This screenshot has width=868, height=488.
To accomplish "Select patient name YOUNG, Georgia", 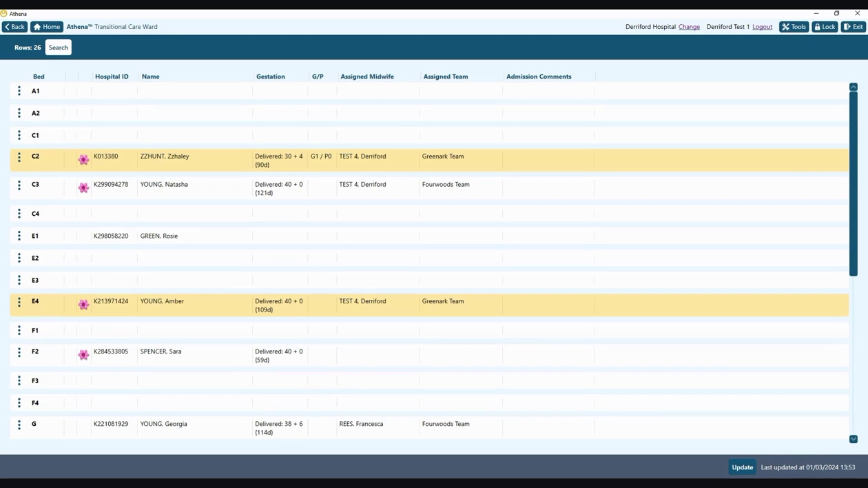I will coord(164,424).
